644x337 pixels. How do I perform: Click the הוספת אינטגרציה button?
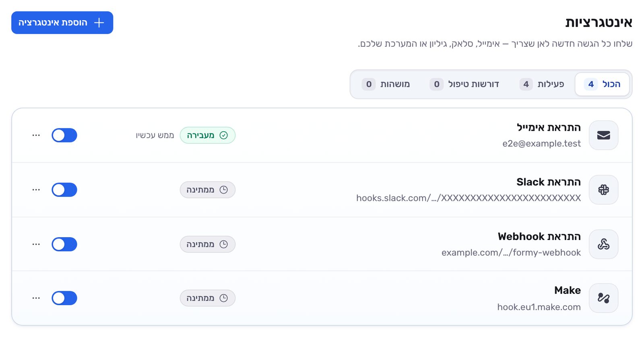tap(62, 23)
